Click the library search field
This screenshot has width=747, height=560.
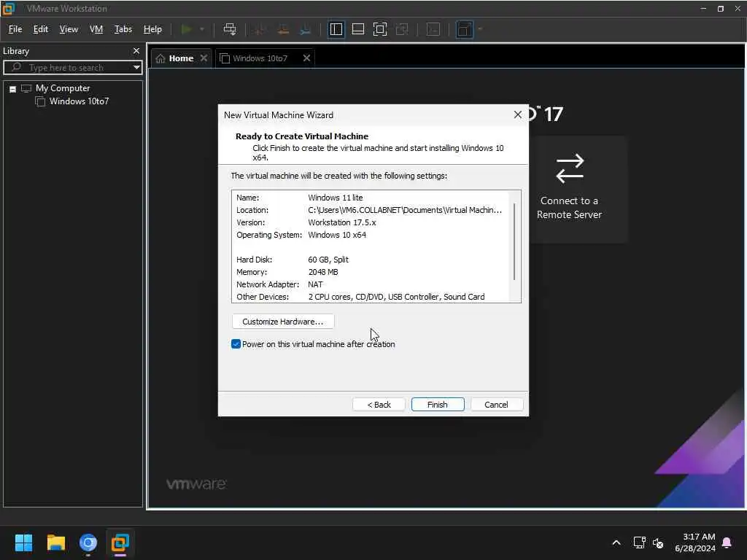point(72,68)
